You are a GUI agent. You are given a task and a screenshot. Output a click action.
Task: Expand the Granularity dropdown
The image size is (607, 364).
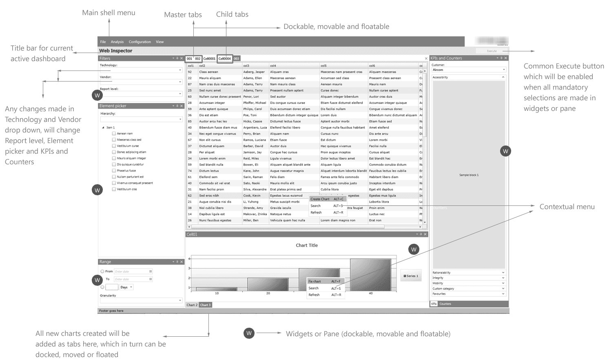[x=180, y=301]
